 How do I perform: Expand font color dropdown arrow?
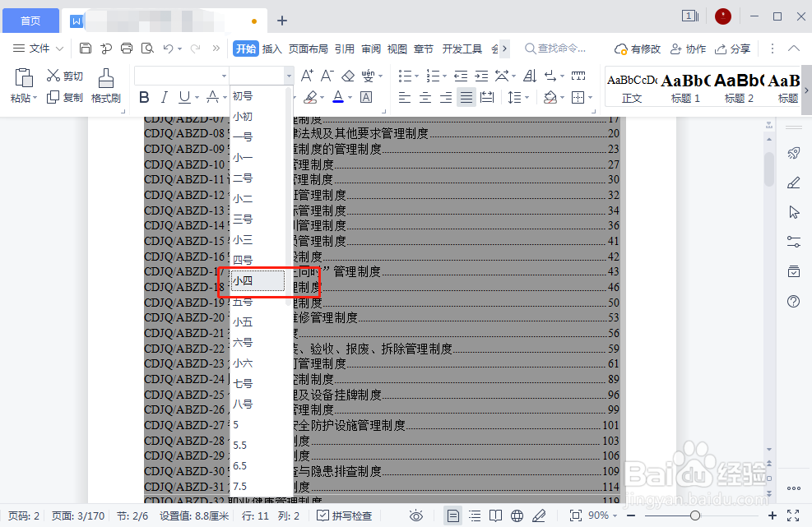tap(350, 97)
